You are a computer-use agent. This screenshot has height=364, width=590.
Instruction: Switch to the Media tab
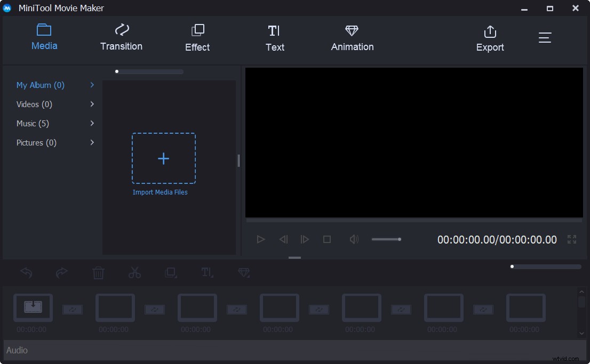click(x=44, y=37)
